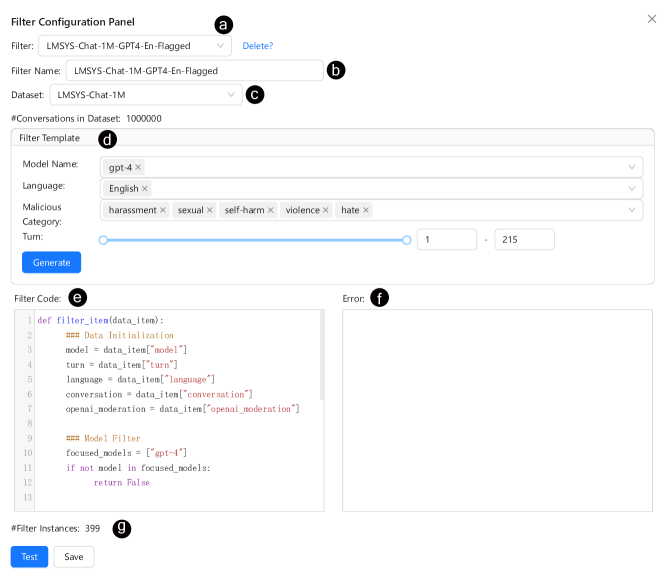Viewport: 664px width, 582px height.
Task: Close the Filter Configuration Panel
Action: (x=653, y=19)
